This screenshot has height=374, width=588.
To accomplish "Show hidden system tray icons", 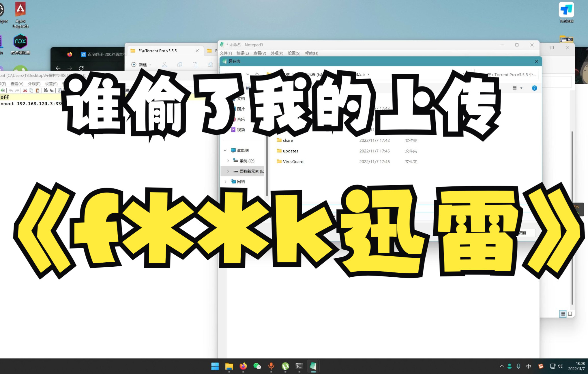I will tap(502, 366).
